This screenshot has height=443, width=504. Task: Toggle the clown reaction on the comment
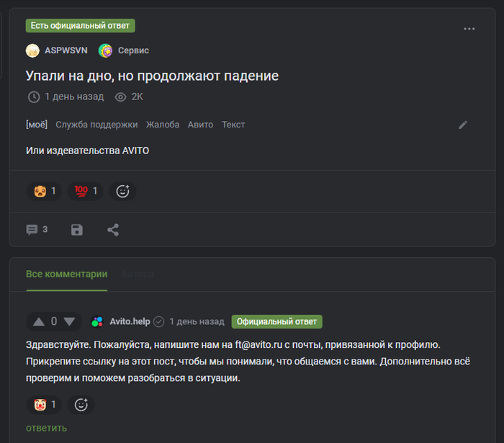(x=44, y=404)
